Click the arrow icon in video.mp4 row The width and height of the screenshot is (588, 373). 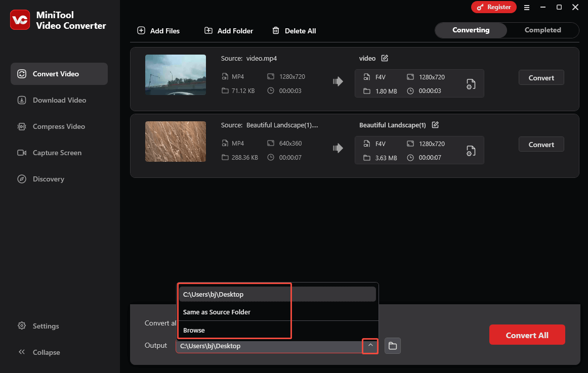pos(338,81)
